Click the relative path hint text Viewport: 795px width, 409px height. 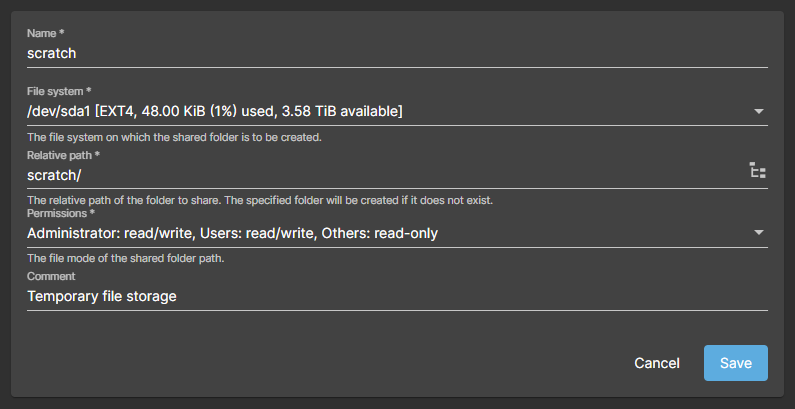click(260, 200)
